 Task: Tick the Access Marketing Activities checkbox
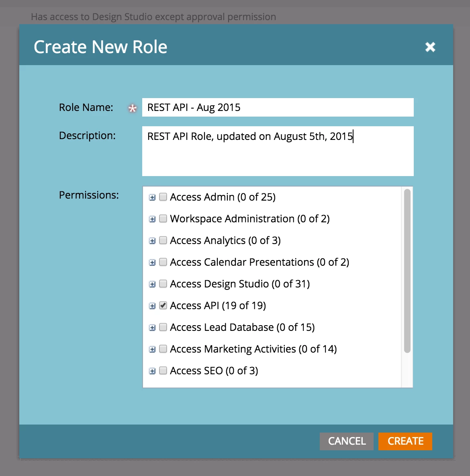(163, 349)
